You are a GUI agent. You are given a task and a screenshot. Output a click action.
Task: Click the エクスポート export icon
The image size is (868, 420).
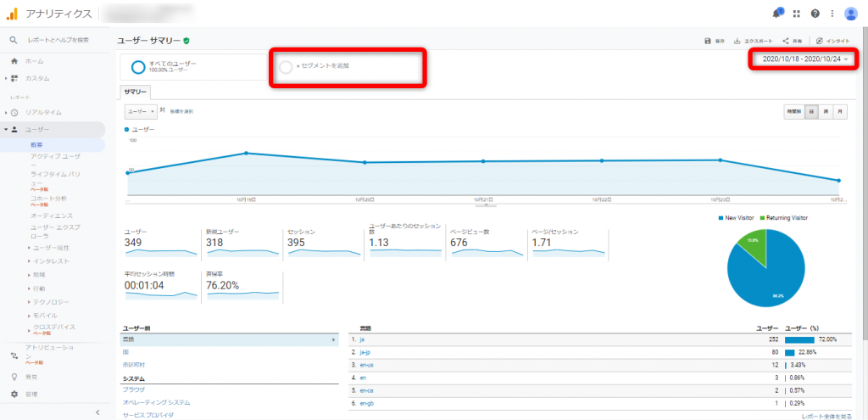coord(737,41)
